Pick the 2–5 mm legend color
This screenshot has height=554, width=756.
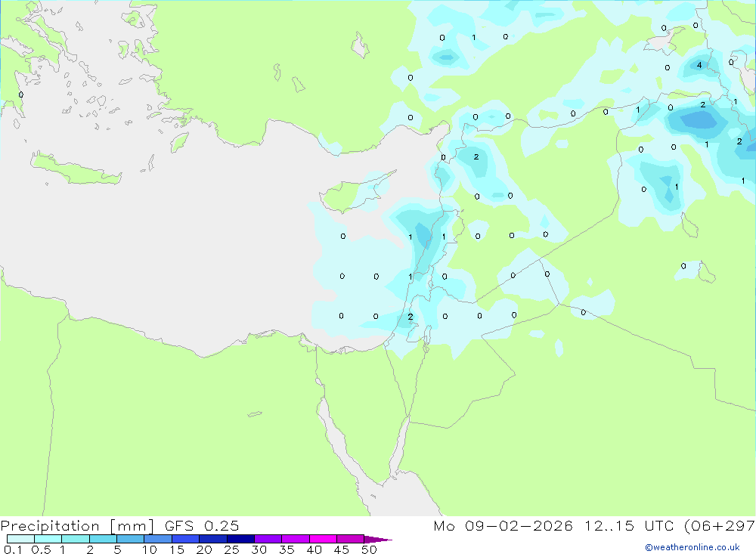[103, 539]
